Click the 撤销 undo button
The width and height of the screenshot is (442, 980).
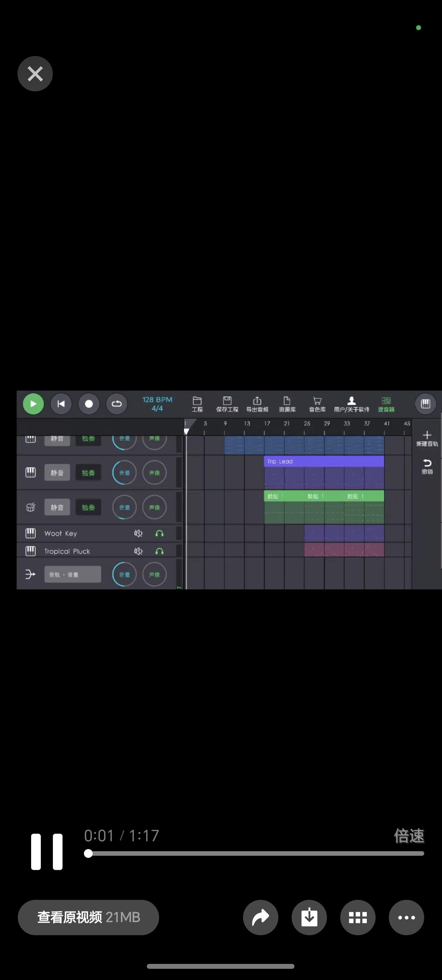tap(427, 466)
